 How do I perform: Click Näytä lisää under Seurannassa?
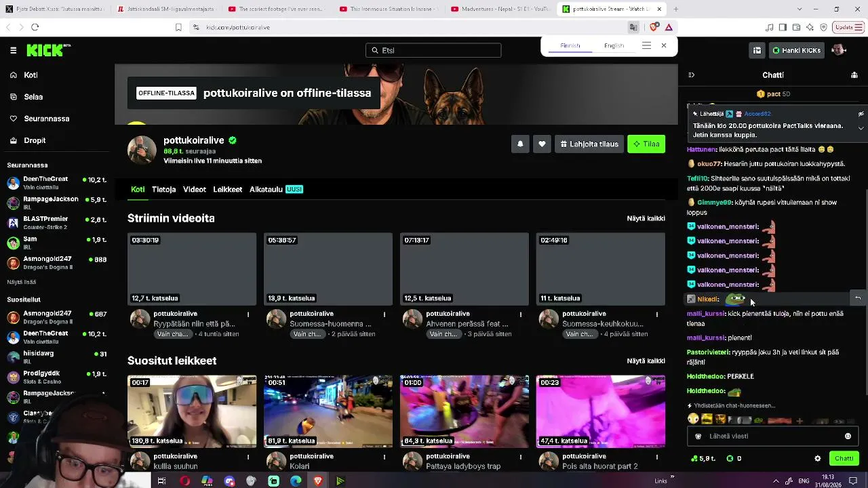[22, 282]
